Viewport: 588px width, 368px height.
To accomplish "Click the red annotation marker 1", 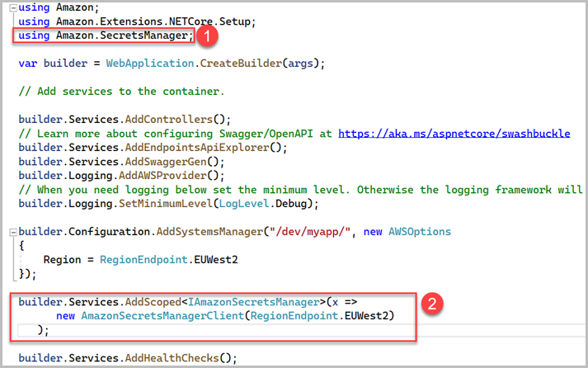I will pyautogui.click(x=210, y=36).
